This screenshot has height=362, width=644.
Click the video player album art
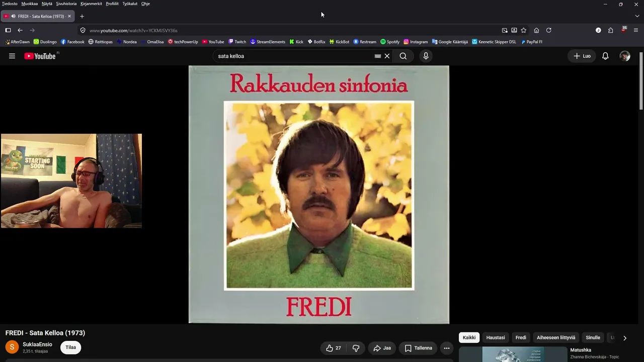pyautogui.click(x=319, y=195)
